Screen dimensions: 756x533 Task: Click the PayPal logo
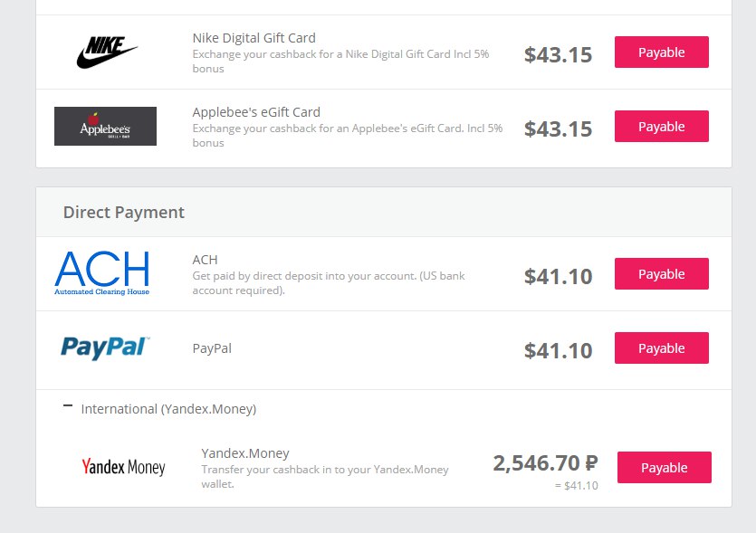coord(105,348)
